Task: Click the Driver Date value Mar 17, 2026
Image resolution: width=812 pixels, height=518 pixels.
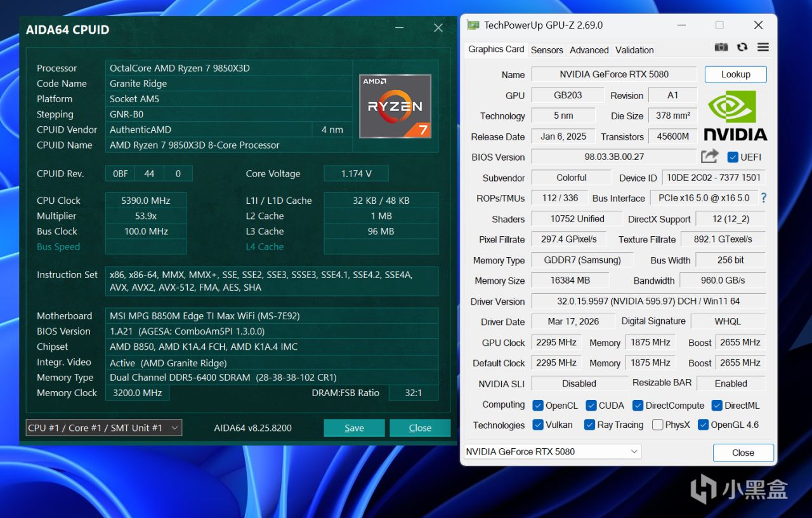Action: pyautogui.click(x=573, y=322)
